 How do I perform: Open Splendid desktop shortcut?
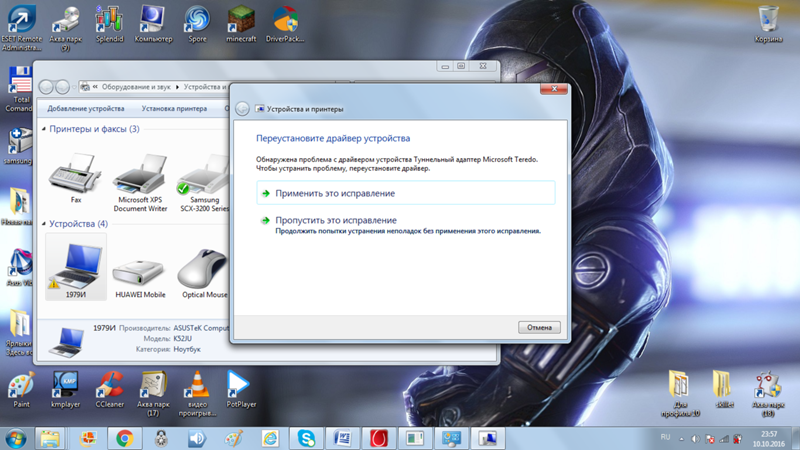109,24
